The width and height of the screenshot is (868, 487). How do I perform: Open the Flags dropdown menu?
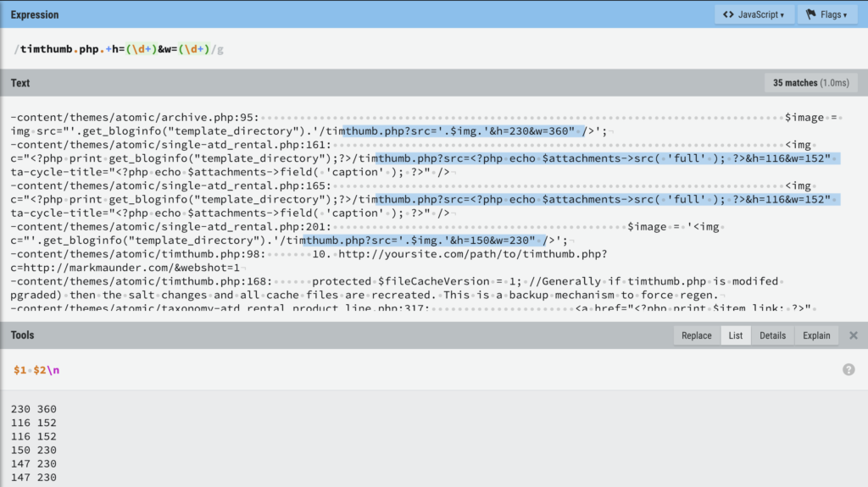point(827,14)
